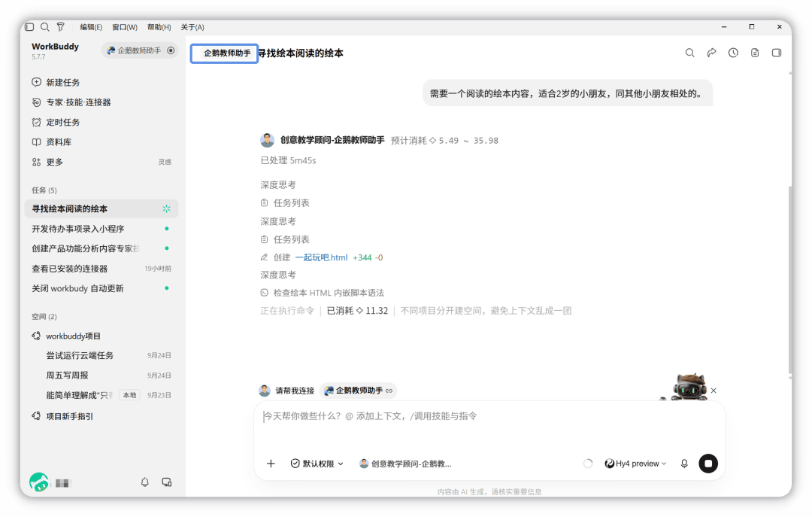
Task: Toggle the sidebar panel icon in title bar
Action: tap(29, 27)
